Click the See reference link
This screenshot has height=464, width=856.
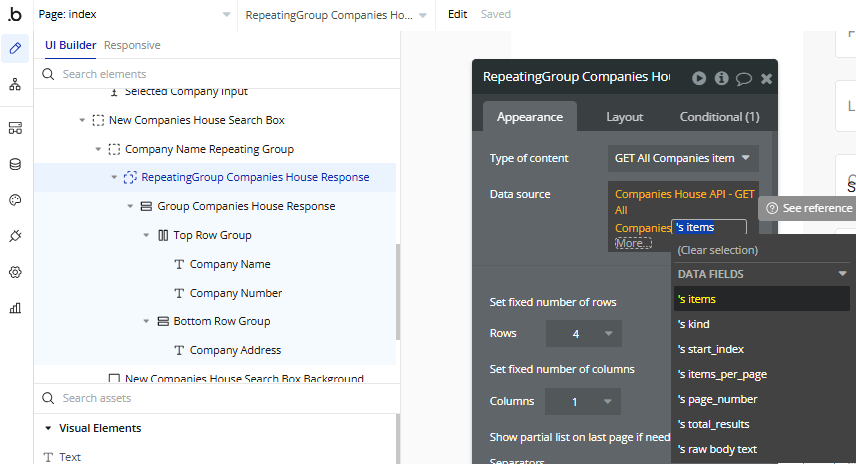click(x=809, y=208)
